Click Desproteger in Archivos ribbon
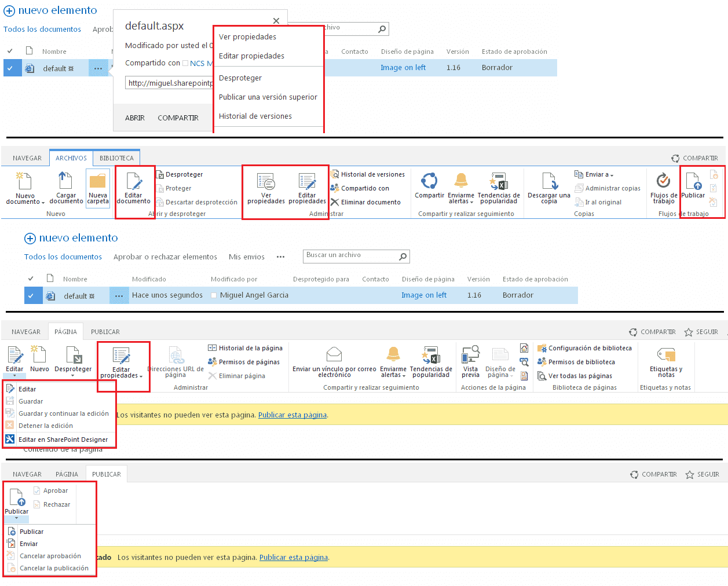The height and width of the screenshot is (586, 728). click(x=180, y=174)
